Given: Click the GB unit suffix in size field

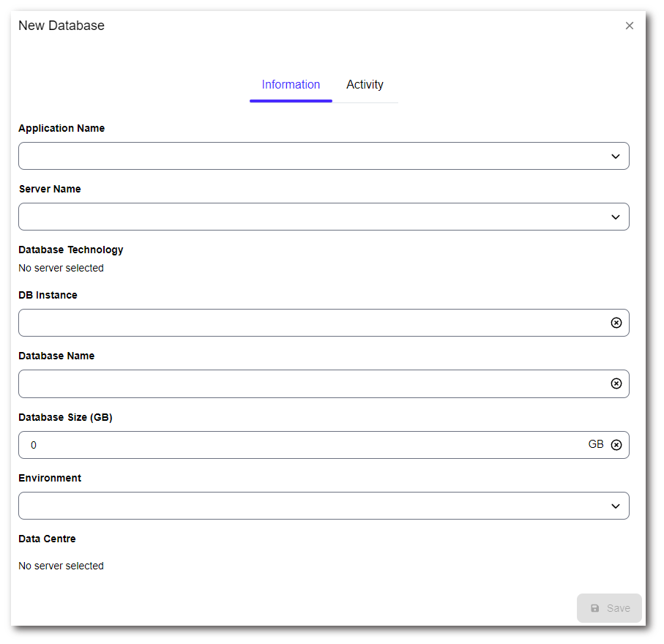Looking at the screenshot, I should pos(596,444).
